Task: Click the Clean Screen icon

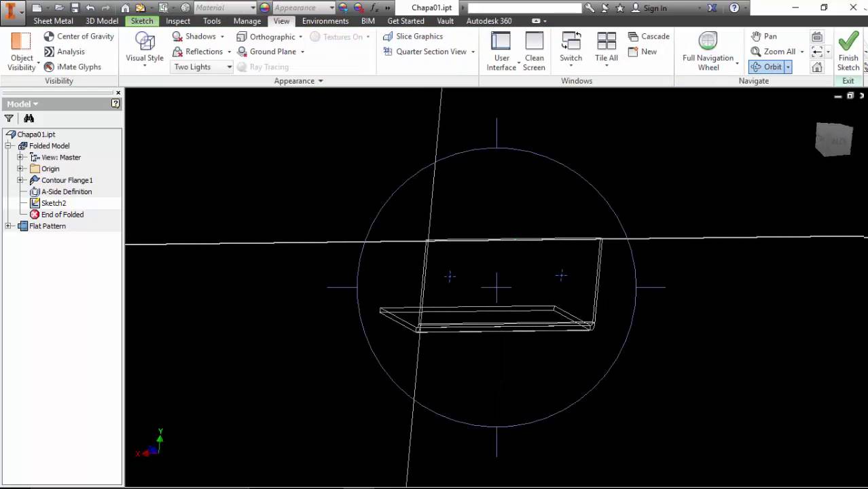Action: 534,42
